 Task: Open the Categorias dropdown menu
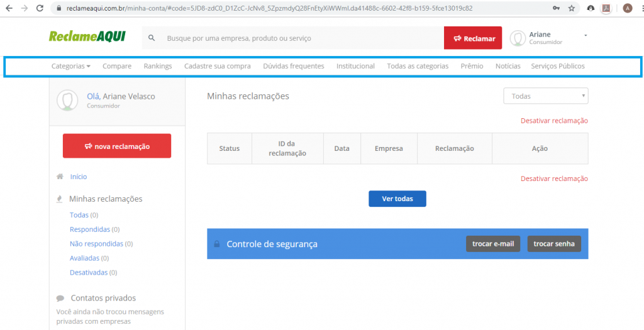70,66
